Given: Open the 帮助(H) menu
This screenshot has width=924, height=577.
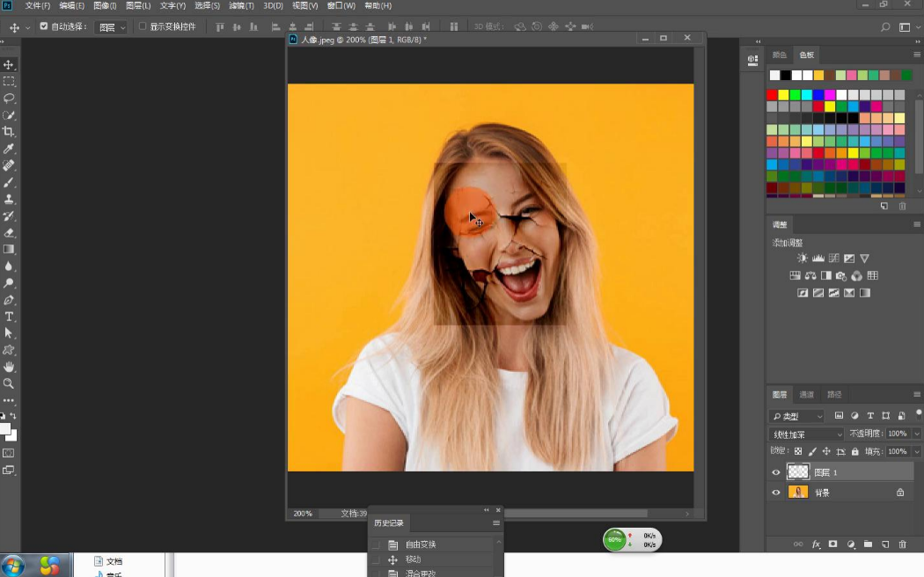Looking at the screenshot, I should 378,6.
